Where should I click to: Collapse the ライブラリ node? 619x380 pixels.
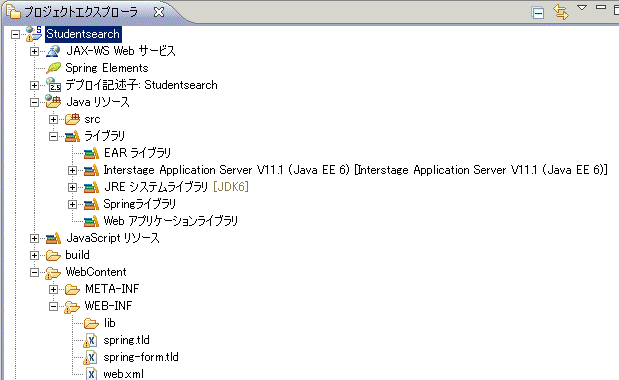pos(53,137)
